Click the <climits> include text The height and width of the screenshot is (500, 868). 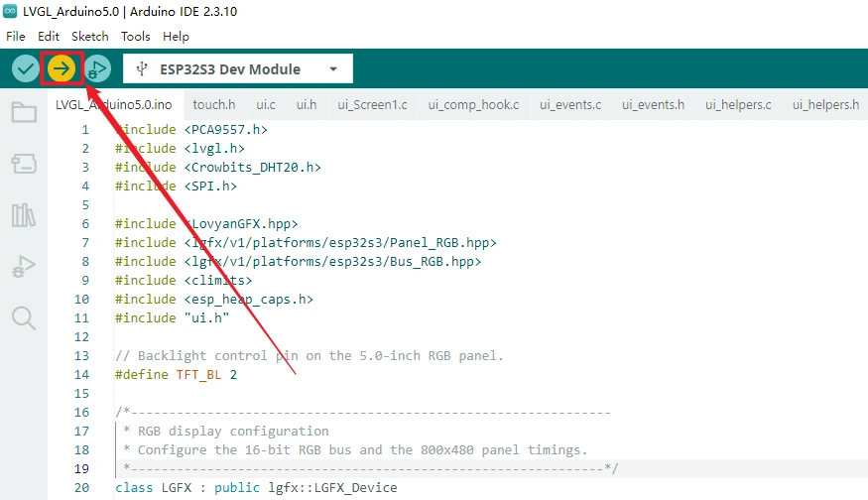[x=218, y=280]
